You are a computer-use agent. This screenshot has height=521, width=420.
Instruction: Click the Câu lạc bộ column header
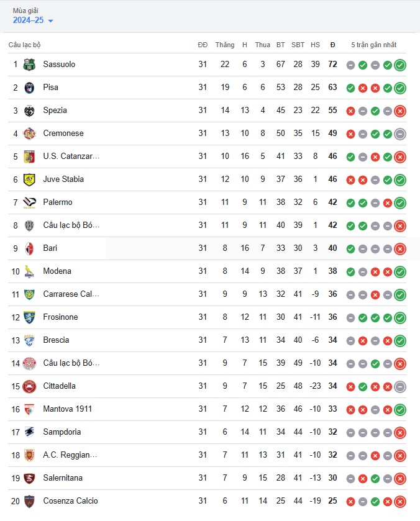pos(25,45)
